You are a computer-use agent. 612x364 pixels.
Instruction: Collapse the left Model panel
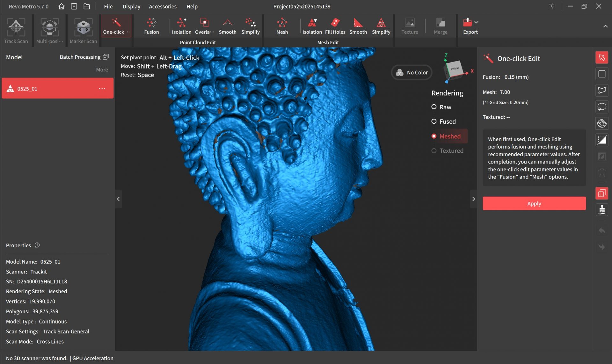118,199
